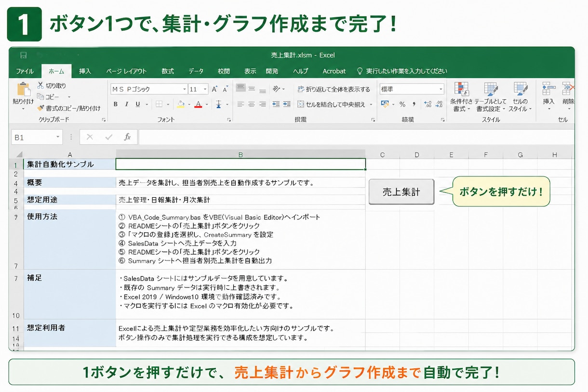Image resolution: width=588 pixels, height=392 pixels.
Task: Click the formula bar input area
Action: click(356, 137)
